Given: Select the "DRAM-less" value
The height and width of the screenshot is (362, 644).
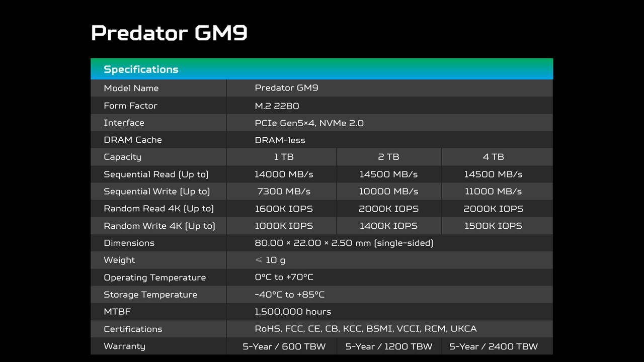Looking at the screenshot, I should (x=280, y=140).
